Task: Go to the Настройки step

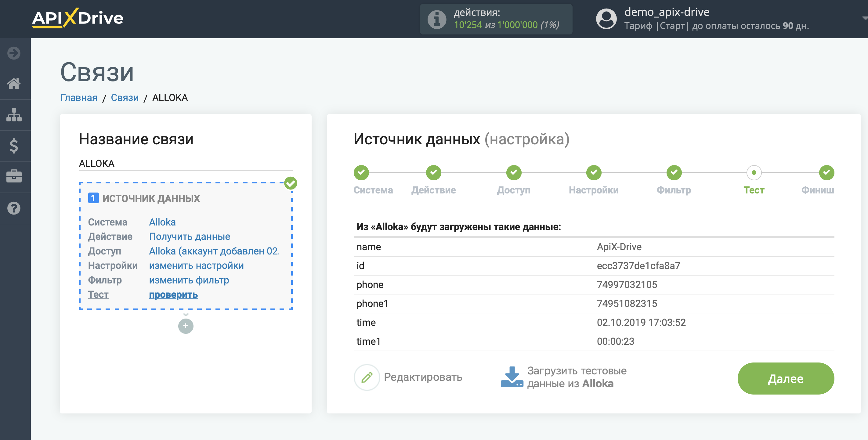Action: pos(594,172)
